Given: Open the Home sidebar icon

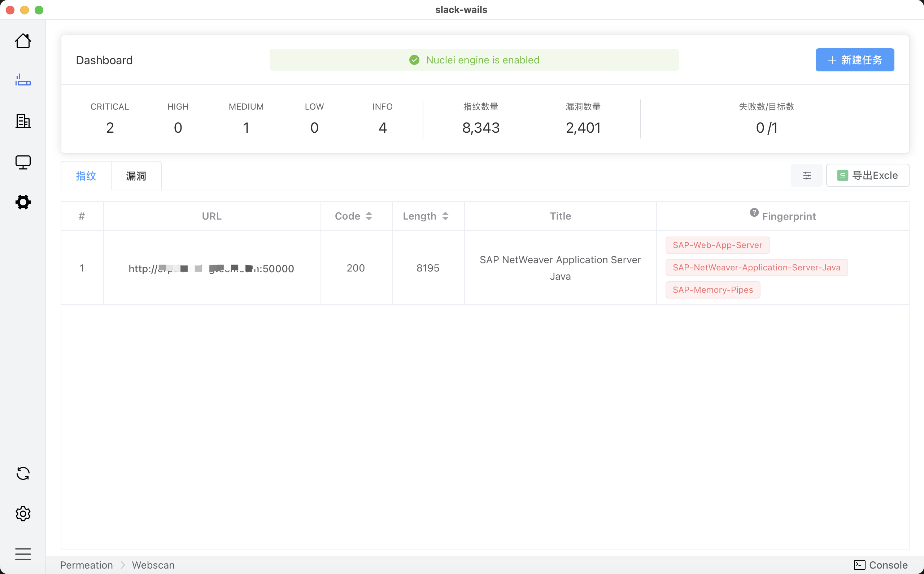Looking at the screenshot, I should tap(23, 41).
